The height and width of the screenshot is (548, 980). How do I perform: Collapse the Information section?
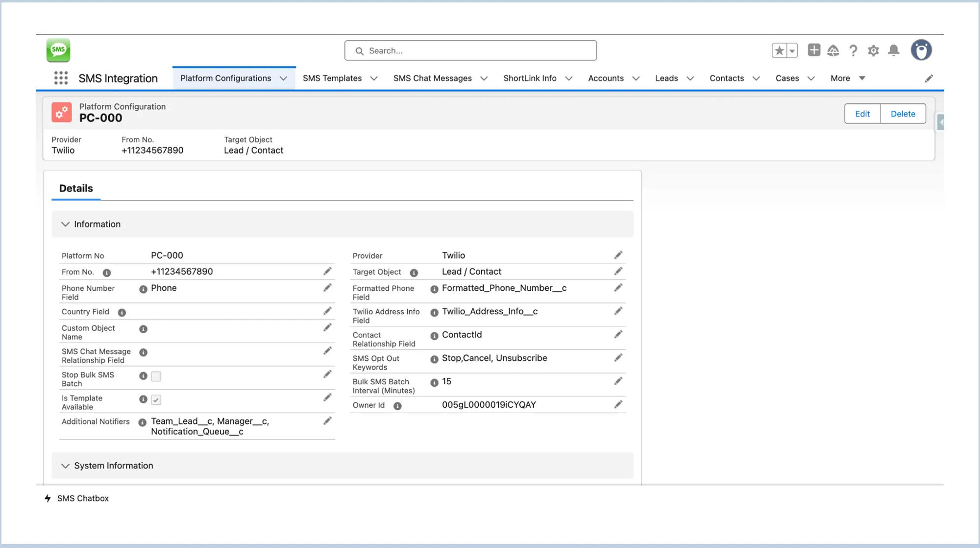pyautogui.click(x=65, y=224)
